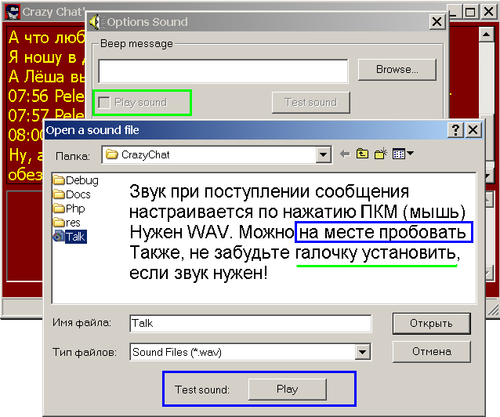The width and height of the screenshot is (500, 417).
Task: Click the Talk file's media icon
Action: coord(58,237)
